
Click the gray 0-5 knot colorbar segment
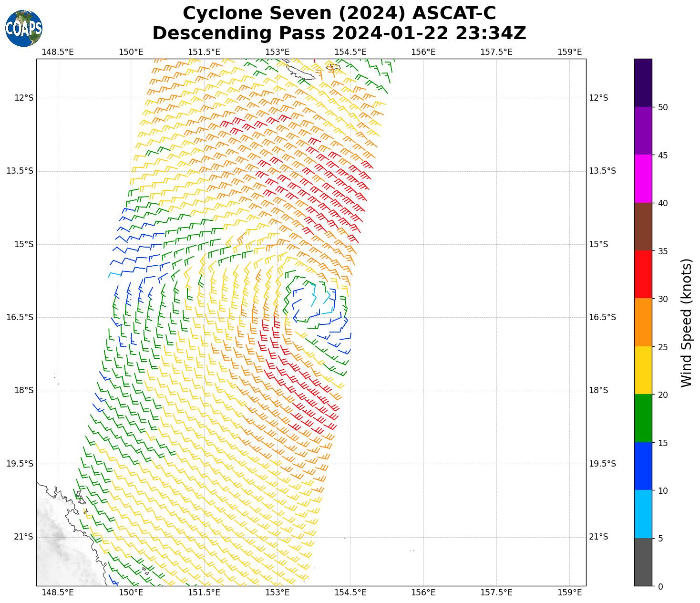[643, 562]
